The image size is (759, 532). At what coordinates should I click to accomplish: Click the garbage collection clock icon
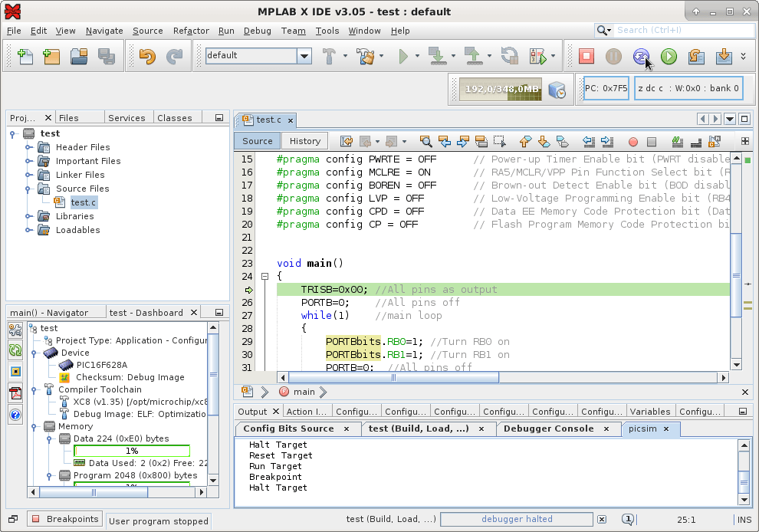[x=557, y=90]
